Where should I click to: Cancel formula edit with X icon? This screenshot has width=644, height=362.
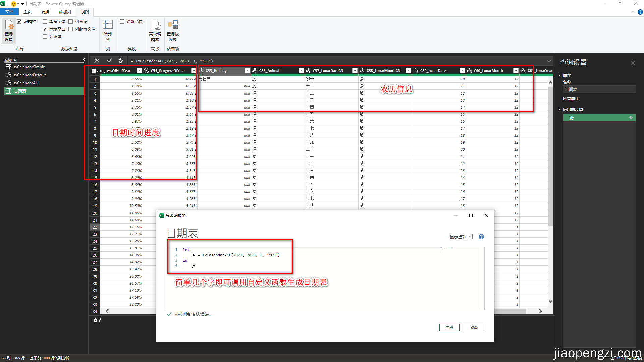[x=97, y=61]
